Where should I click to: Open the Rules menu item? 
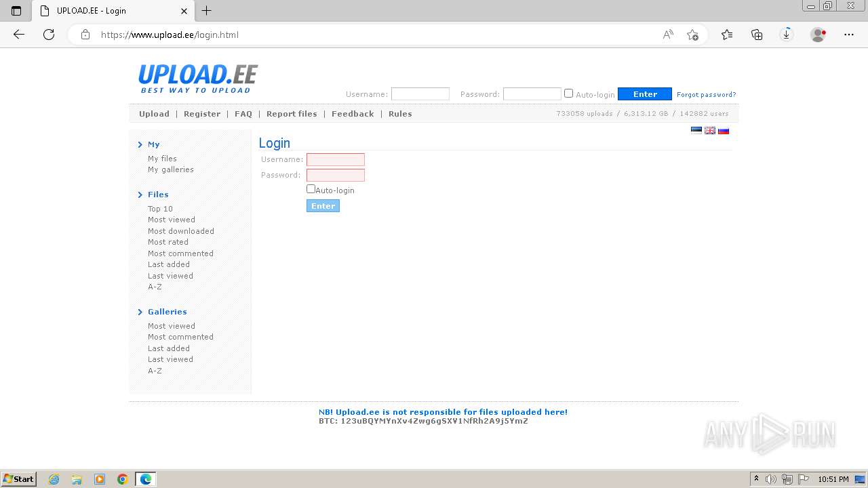coord(400,114)
